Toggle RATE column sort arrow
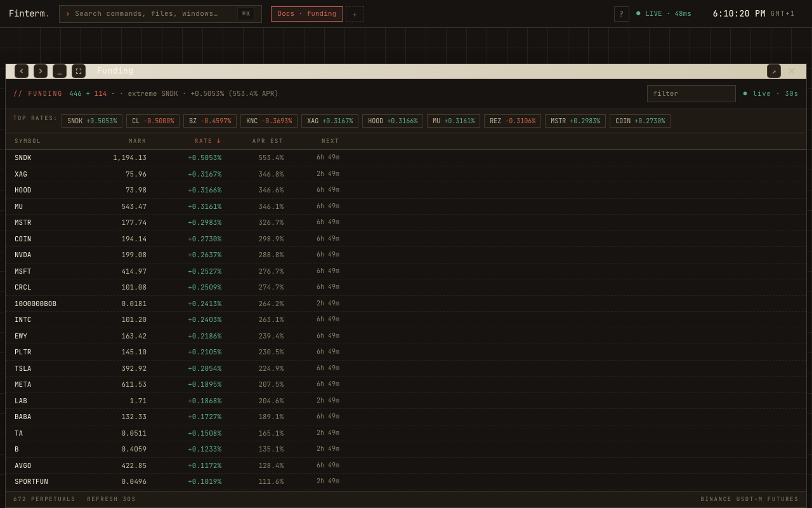This screenshot has width=812, height=508. tap(208, 142)
